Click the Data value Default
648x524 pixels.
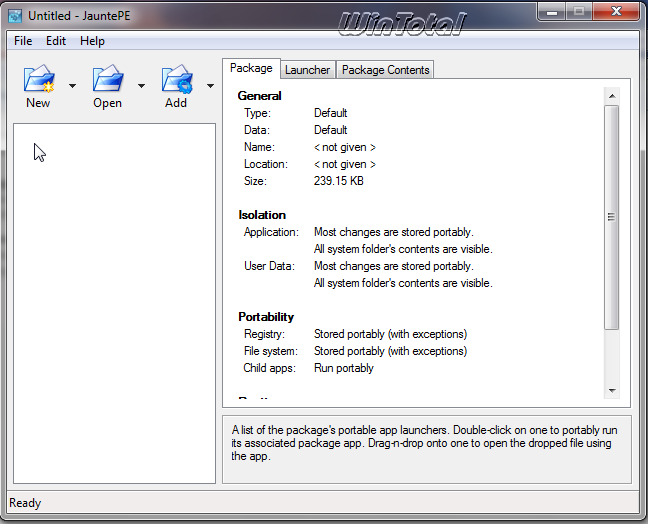pos(331,130)
